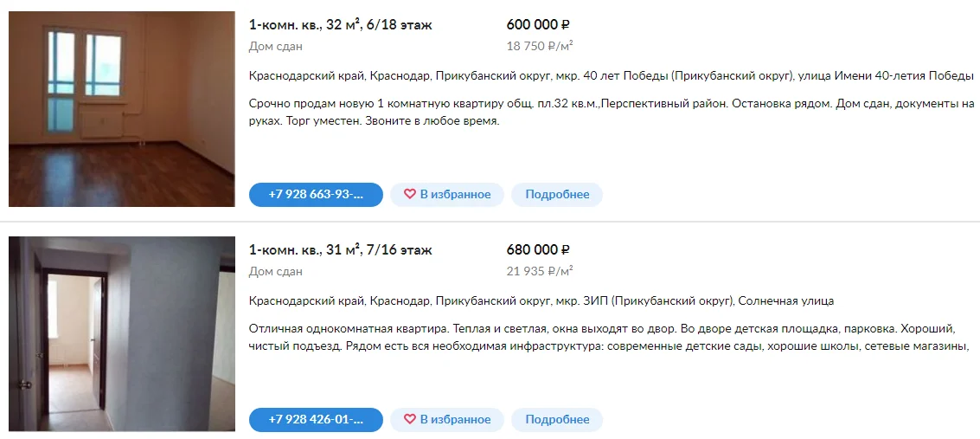The width and height of the screenshot is (980, 439).
Task: Open the photo of the 600 000 ₽ apartment
Action: [x=122, y=109]
